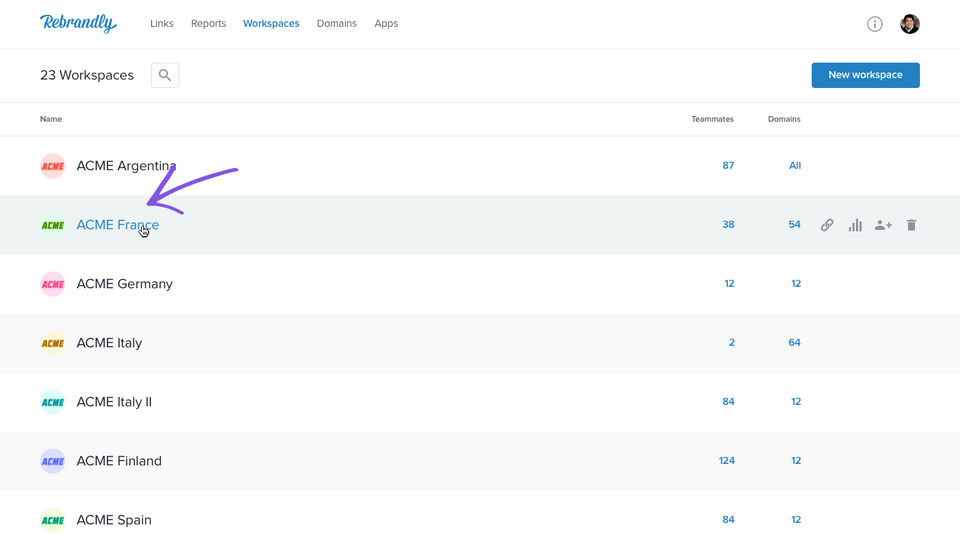Click the ACME Finland purple logo
Screen dimensions: 960x540
click(x=53, y=461)
